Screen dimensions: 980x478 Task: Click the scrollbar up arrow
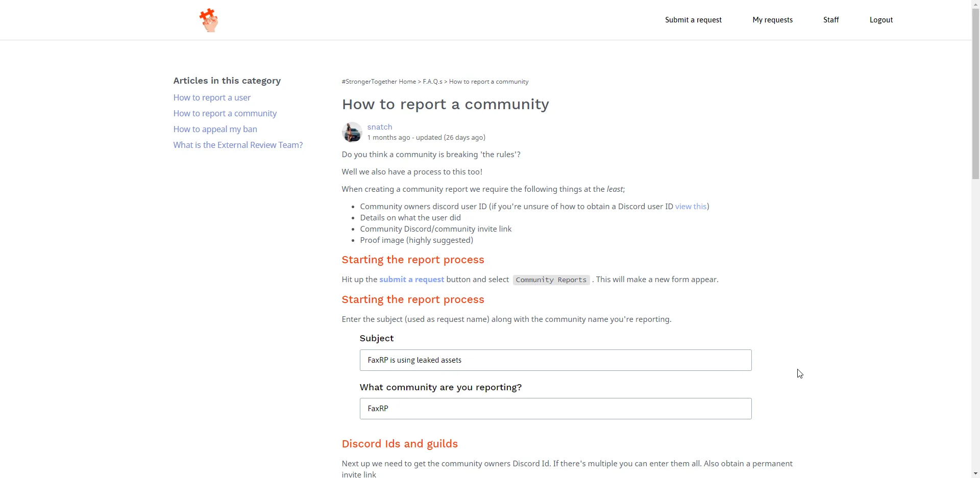coord(975,4)
